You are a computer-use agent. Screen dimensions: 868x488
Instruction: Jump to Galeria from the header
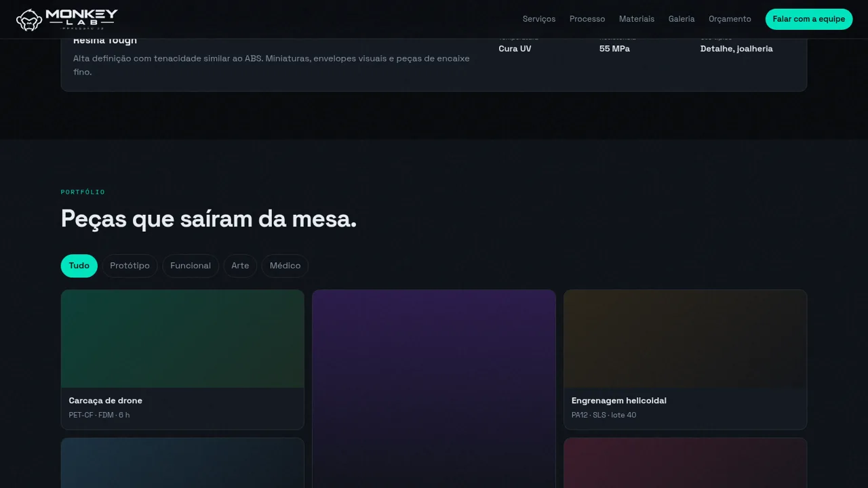pos(682,19)
